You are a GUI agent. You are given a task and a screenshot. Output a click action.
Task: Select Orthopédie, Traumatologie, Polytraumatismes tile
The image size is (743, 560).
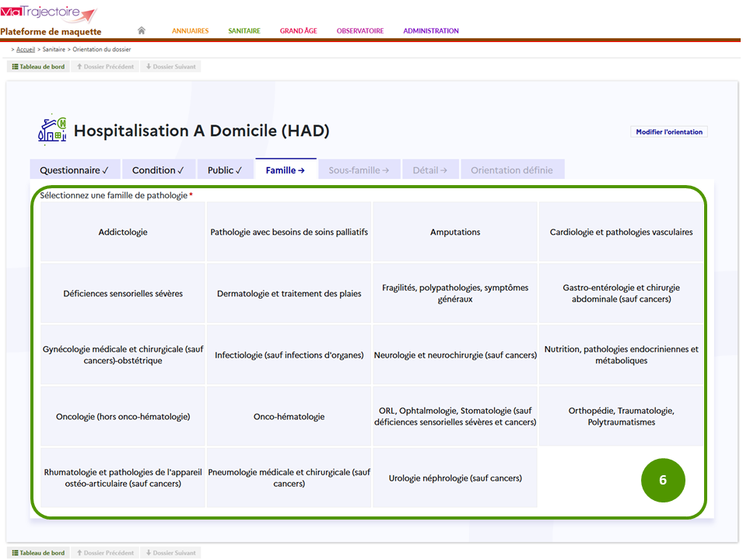coord(621,416)
